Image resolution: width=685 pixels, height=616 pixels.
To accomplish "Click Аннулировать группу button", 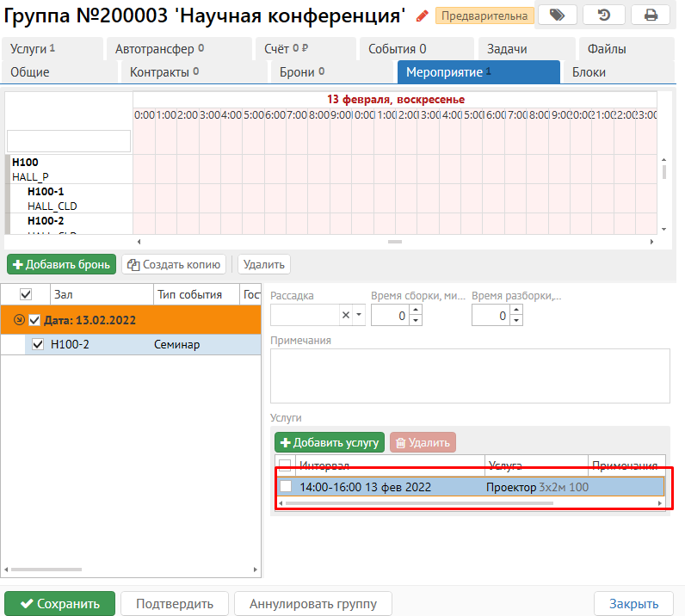I will [x=312, y=603].
